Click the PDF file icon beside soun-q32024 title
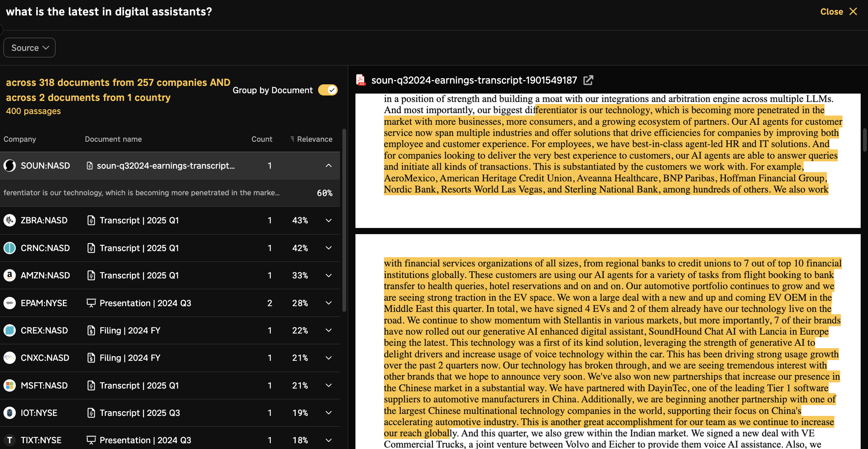868x449 pixels. (x=360, y=80)
